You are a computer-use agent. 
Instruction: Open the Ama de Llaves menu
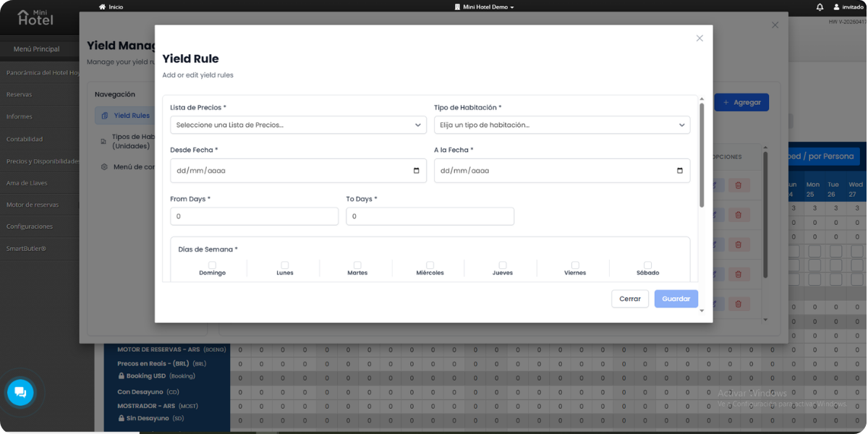(x=40, y=183)
